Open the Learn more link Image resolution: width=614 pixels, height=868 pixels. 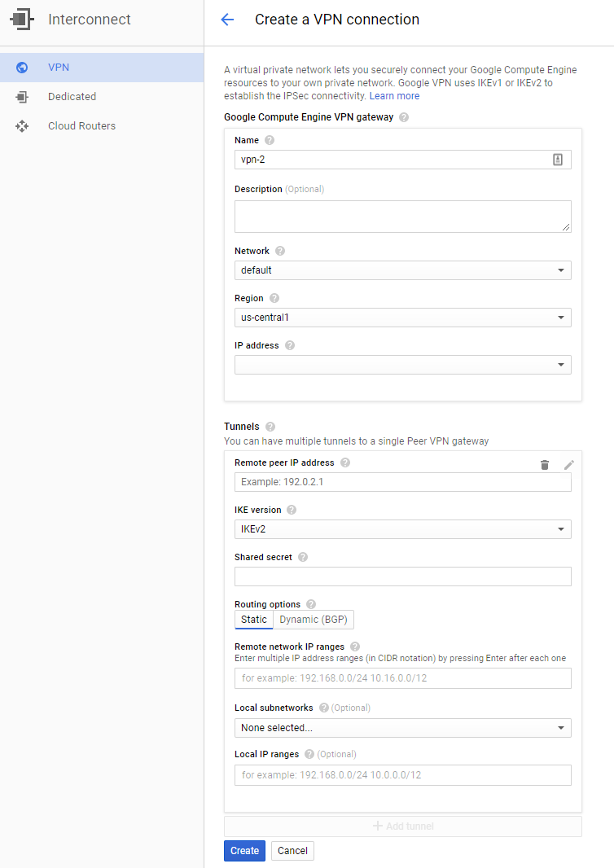point(395,96)
